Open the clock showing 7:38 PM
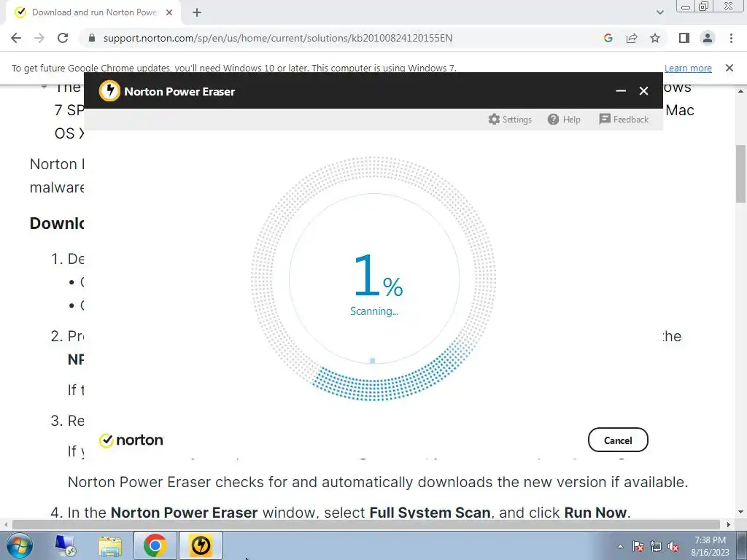Image resolution: width=747 pixels, height=560 pixels. (x=710, y=546)
